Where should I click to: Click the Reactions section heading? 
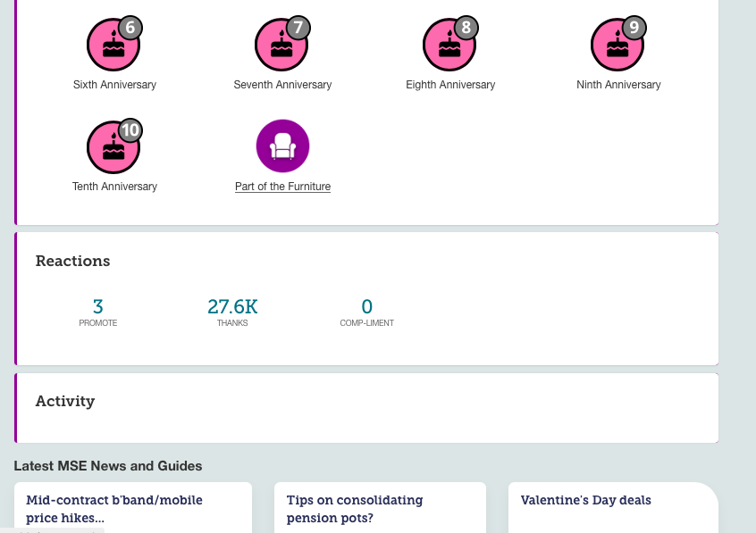pyautogui.click(x=72, y=261)
